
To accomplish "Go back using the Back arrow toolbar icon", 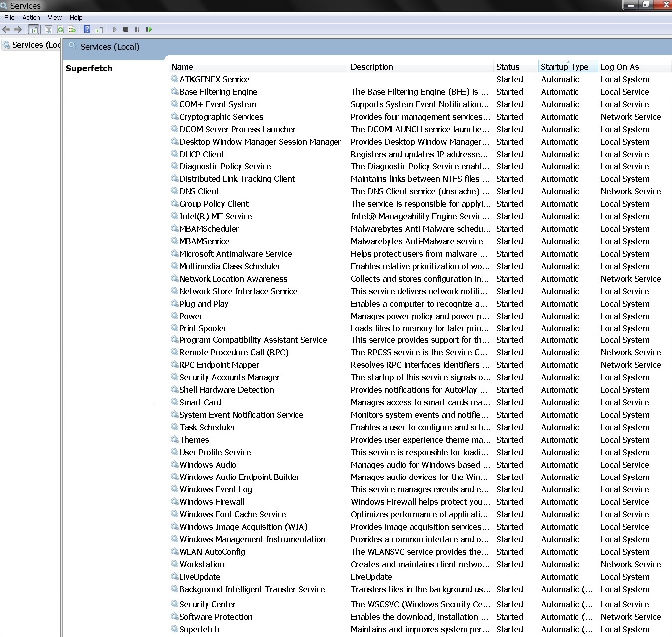I will point(6,29).
